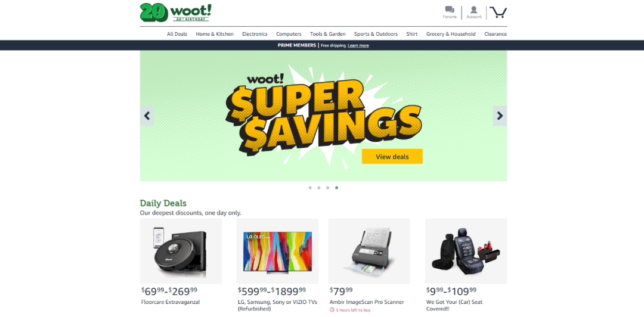Click the Woot 20th birthday logo
The width and height of the screenshot is (644, 317).
(x=175, y=13)
